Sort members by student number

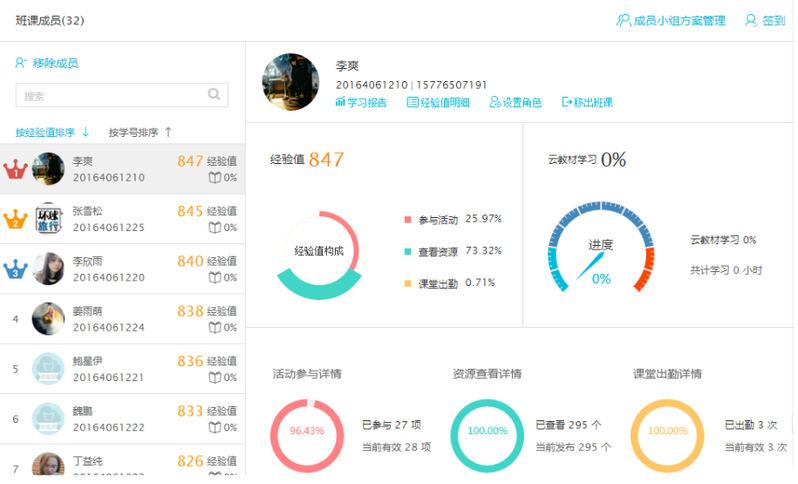(x=140, y=132)
